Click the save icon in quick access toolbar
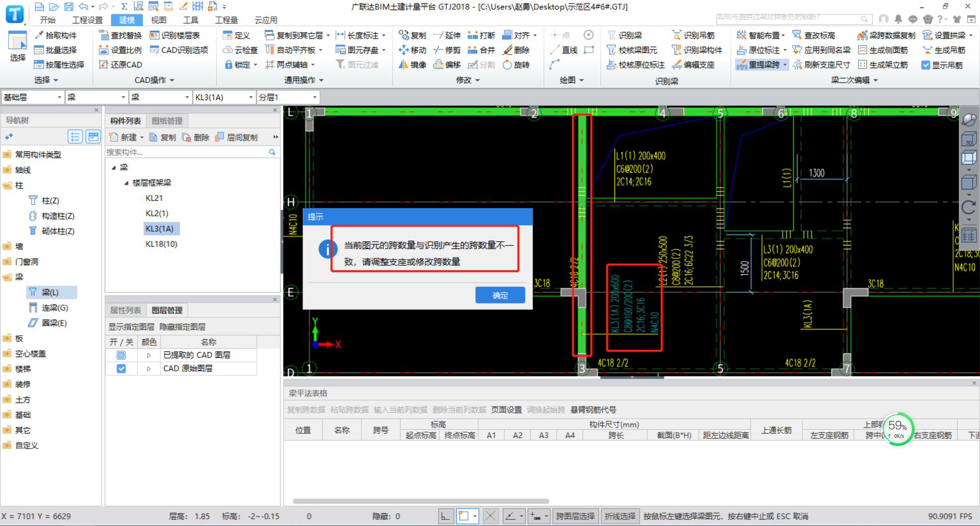 click(x=69, y=7)
